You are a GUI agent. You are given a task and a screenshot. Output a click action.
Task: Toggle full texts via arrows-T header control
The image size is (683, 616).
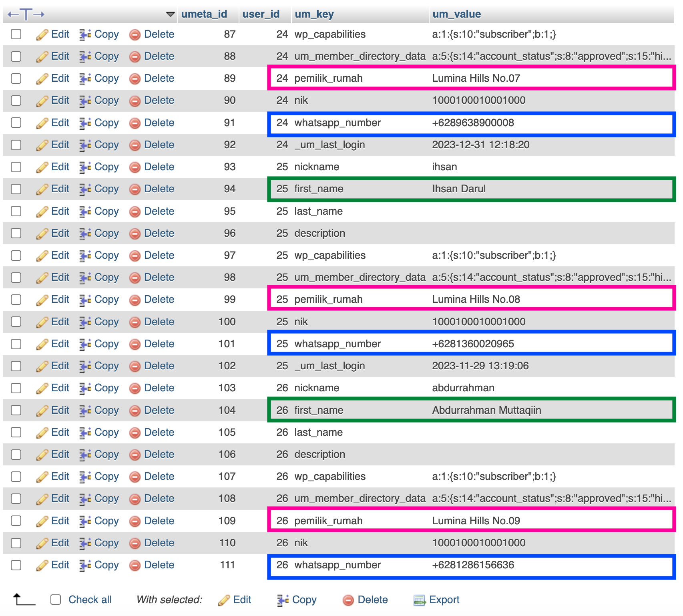click(26, 14)
